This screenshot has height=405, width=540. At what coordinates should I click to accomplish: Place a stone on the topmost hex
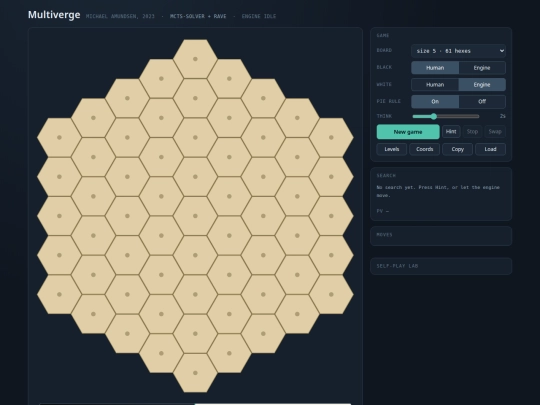195,59
